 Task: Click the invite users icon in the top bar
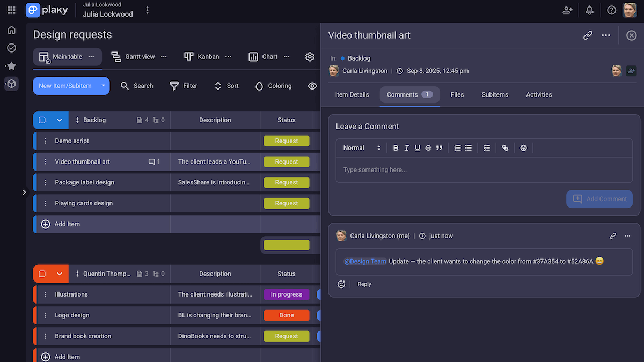coord(567,10)
